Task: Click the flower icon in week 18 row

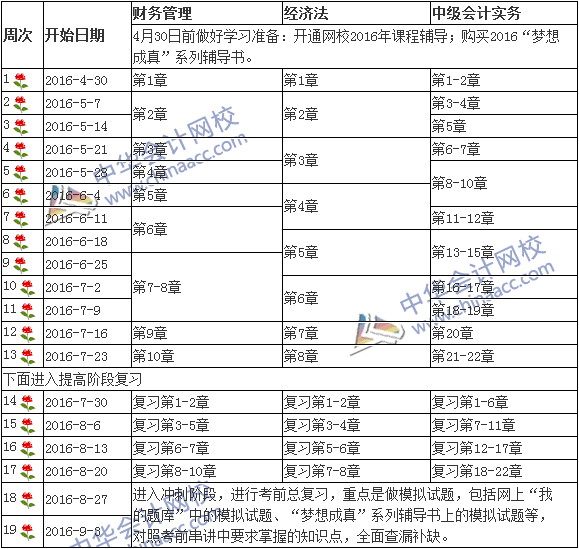Action: (27, 500)
